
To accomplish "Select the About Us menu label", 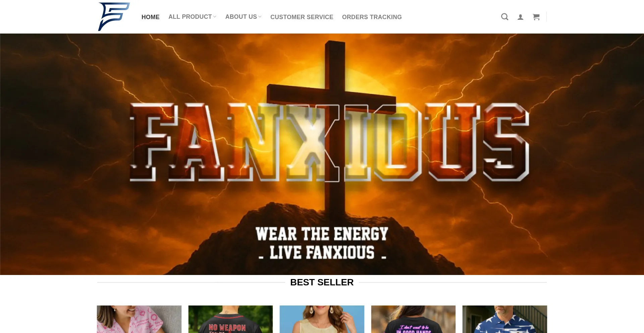I will [x=241, y=17].
